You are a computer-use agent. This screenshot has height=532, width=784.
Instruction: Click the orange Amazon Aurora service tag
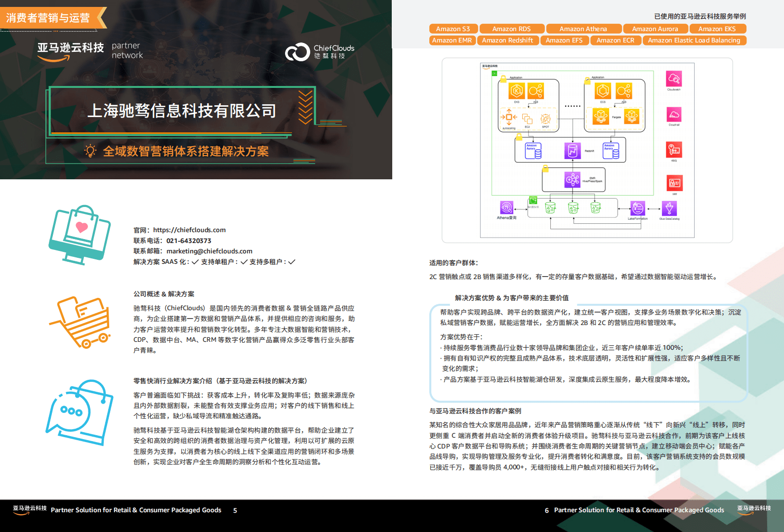[655, 29]
